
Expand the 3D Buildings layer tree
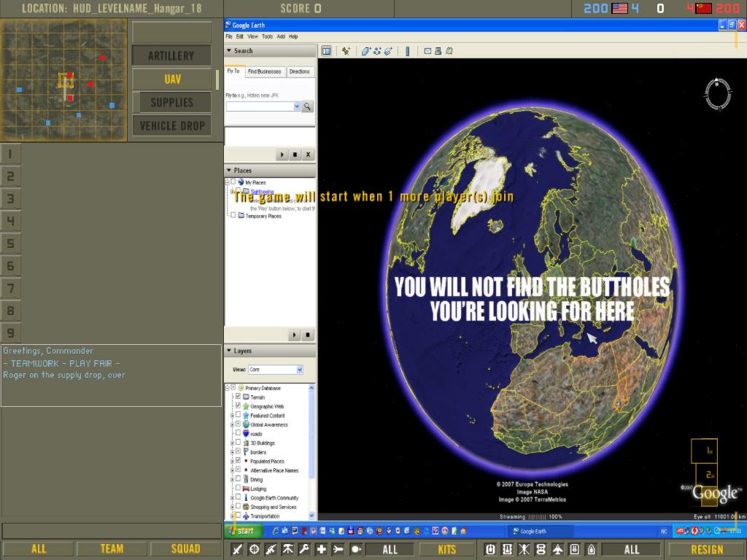232,443
